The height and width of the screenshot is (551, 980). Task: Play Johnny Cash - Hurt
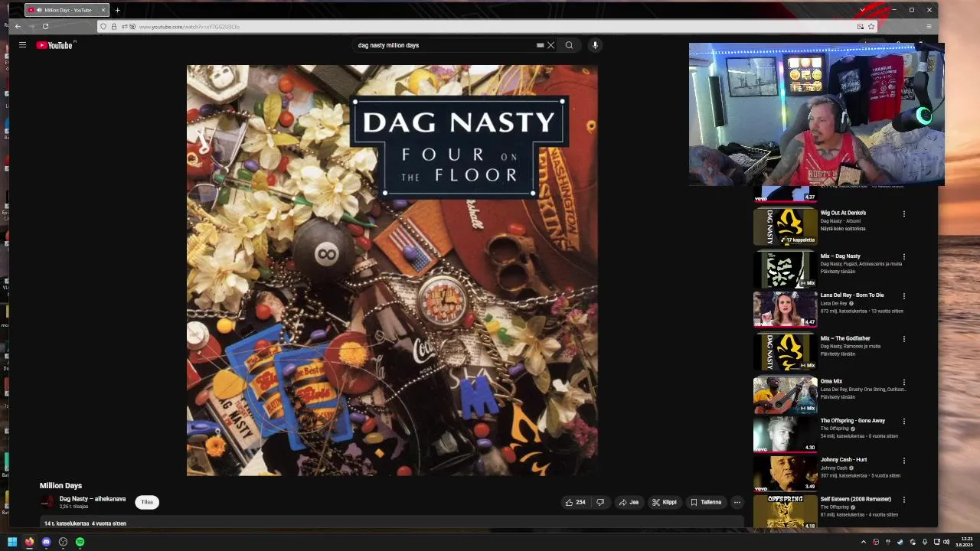[x=786, y=474]
